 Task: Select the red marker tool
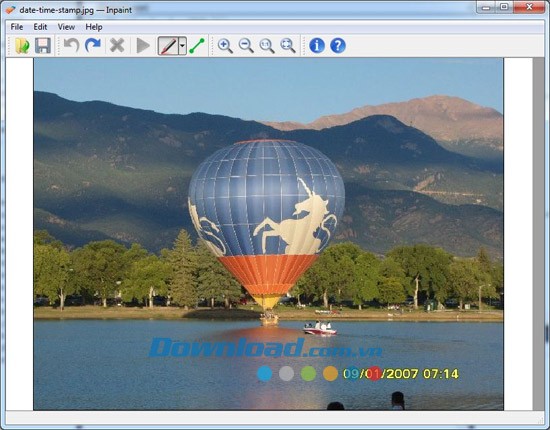pos(168,46)
